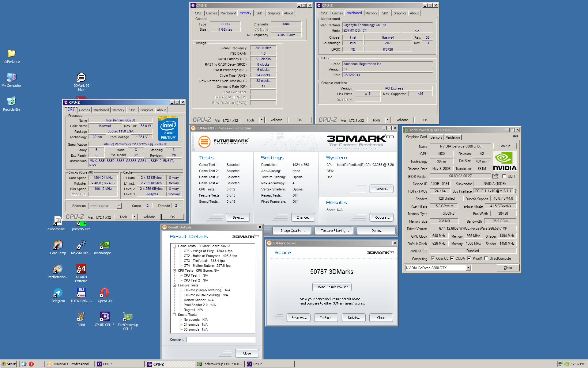Collapse Game Tests tree node

pyautogui.click(x=174, y=246)
